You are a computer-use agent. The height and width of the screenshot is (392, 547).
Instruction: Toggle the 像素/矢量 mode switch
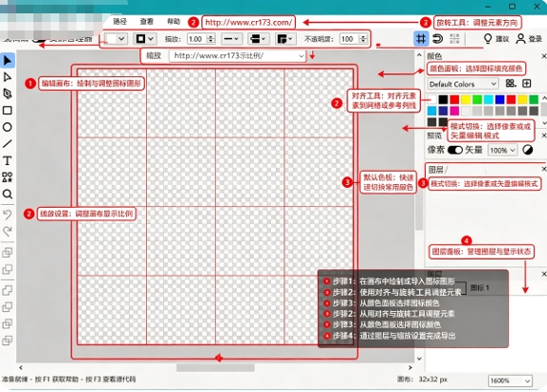pyautogui.click(x=455, y=150)
